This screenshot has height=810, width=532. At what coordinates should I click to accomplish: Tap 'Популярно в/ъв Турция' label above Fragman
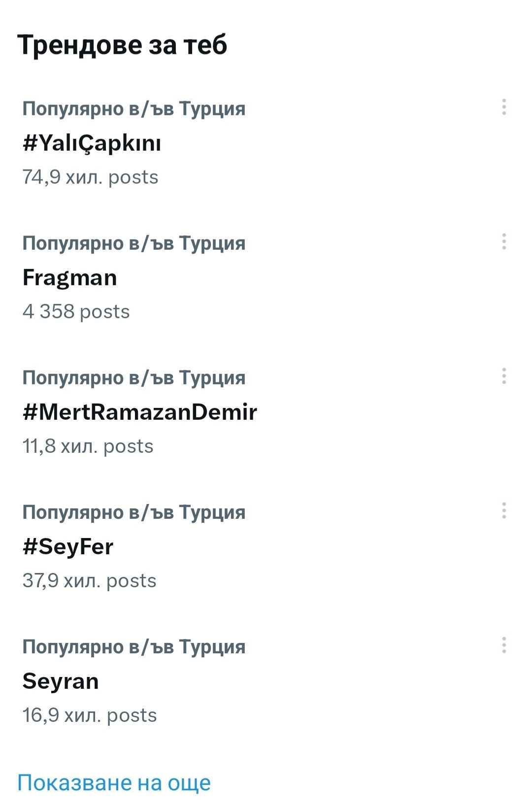tap(133, 243)
